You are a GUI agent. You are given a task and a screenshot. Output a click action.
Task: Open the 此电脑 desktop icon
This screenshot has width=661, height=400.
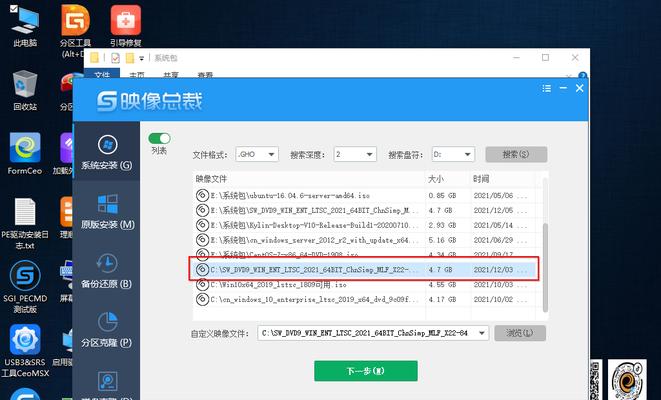click(25, 25)
